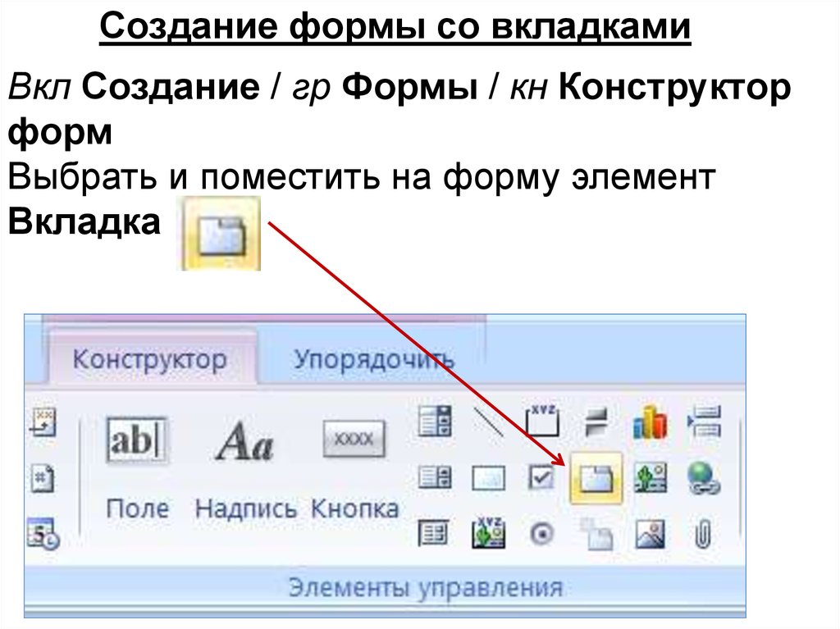Select the Check Box control icon
Viewport: 840px width, 629px height.
pyautogui.click(x=541, y=477)
